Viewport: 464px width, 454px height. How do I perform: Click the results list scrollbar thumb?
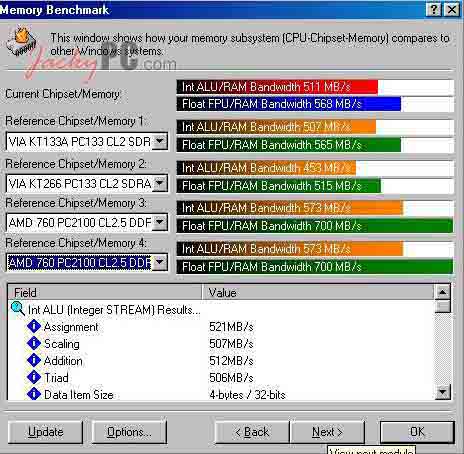click(x=443, y=306)
